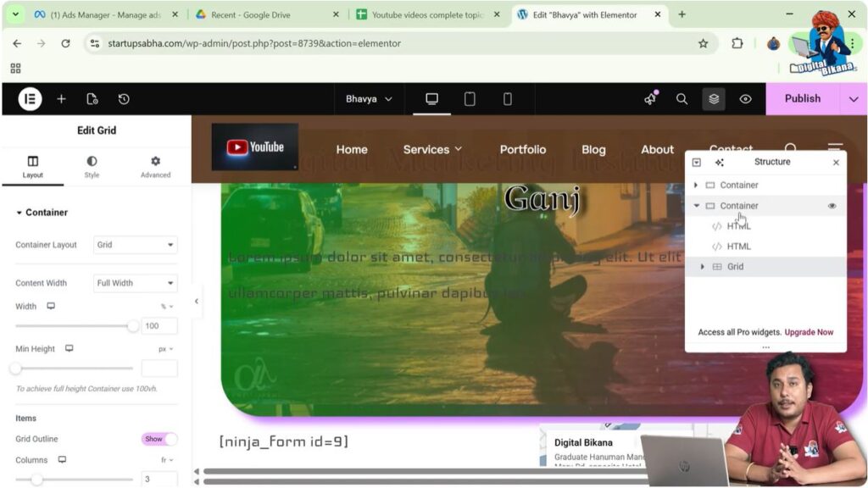Open the Advanced tab
This screenshot has height=488, width=868.
pos(155,166)
